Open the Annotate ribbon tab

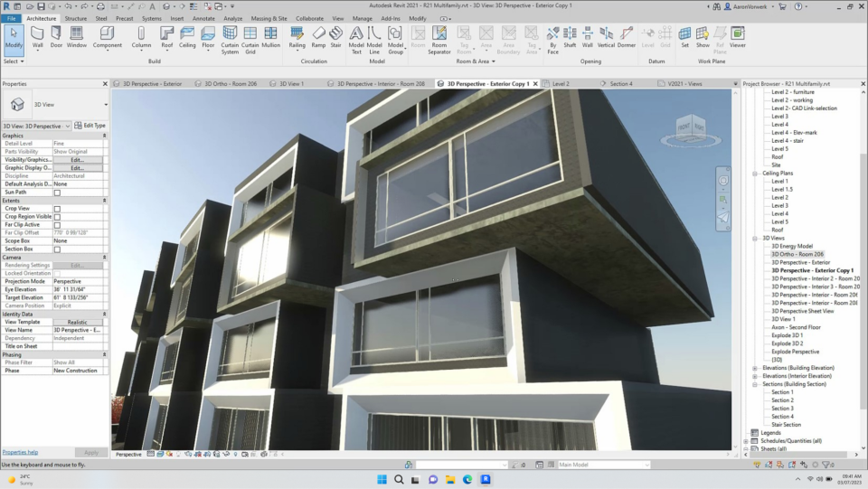pyautogui.click(x=203, y=18)
